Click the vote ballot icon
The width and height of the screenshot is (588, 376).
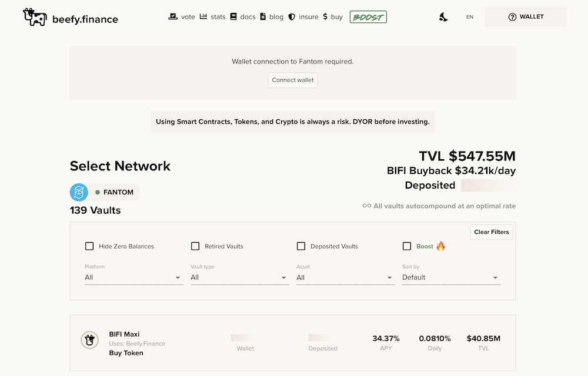[173, 16]
